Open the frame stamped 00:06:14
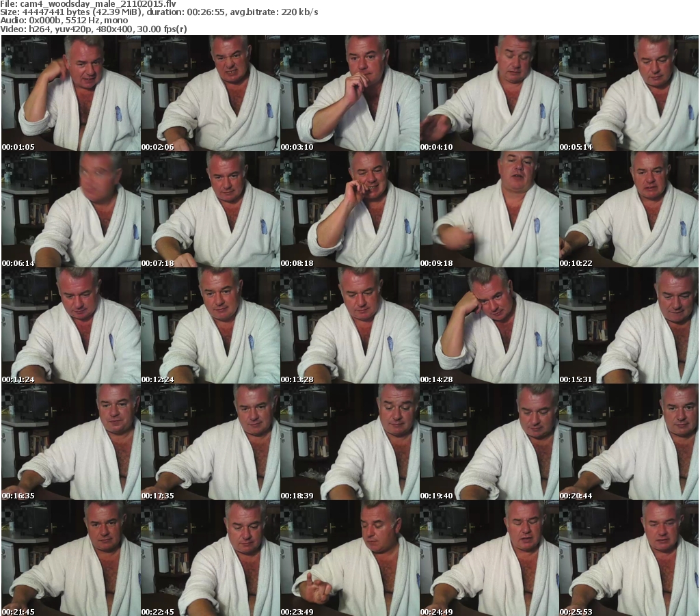Viewport: 700px width, 616px height. (x=71, y=209)
